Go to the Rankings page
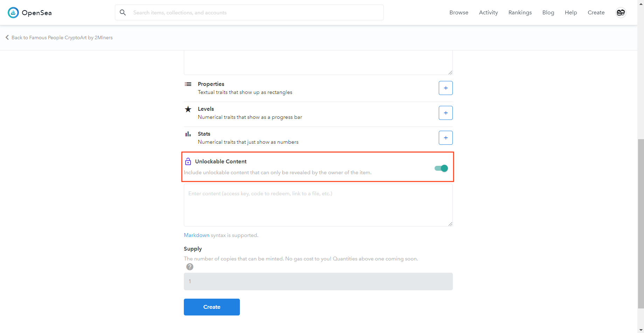The height and width of the screenshot is (333, 644). 520,13
